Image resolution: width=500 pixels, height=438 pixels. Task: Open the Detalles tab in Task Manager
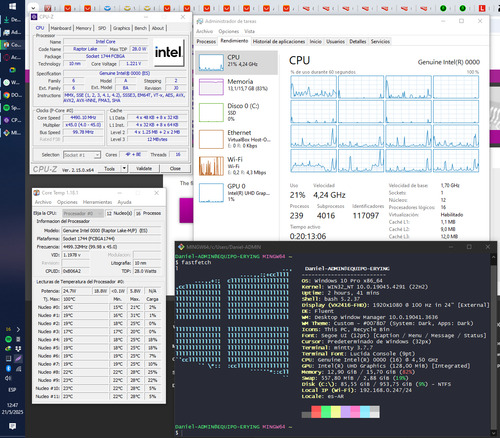pos(358,41)
